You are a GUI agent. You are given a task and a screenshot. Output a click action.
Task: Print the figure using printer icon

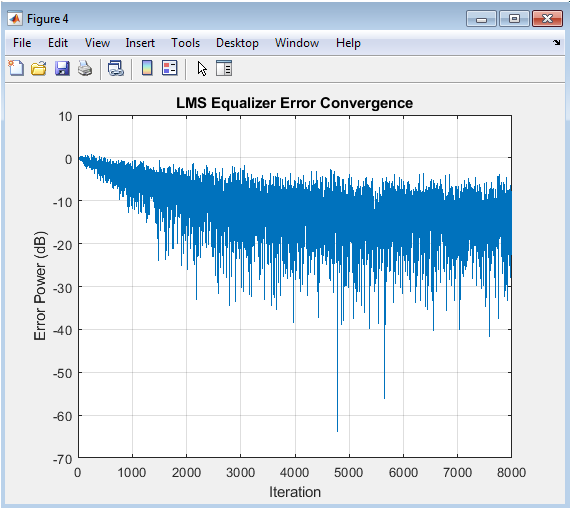point(85,68)
